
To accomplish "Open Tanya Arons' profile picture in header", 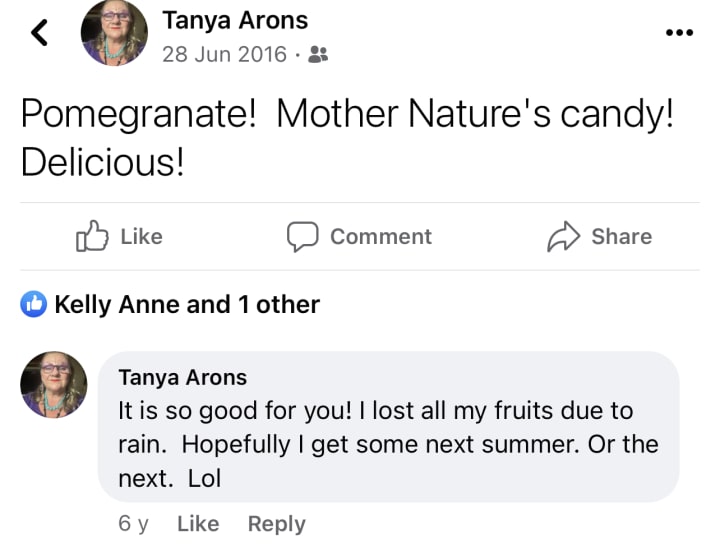I will coord(113,33).
